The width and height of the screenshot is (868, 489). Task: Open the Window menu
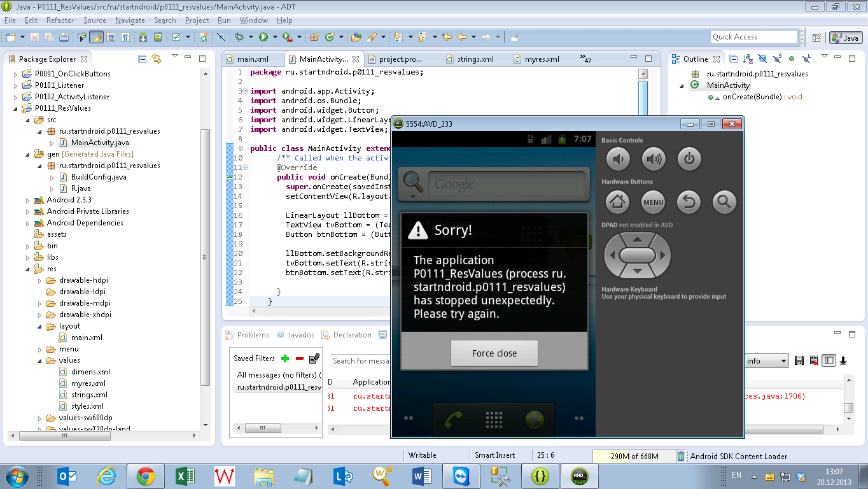click(x=254, y=20)
